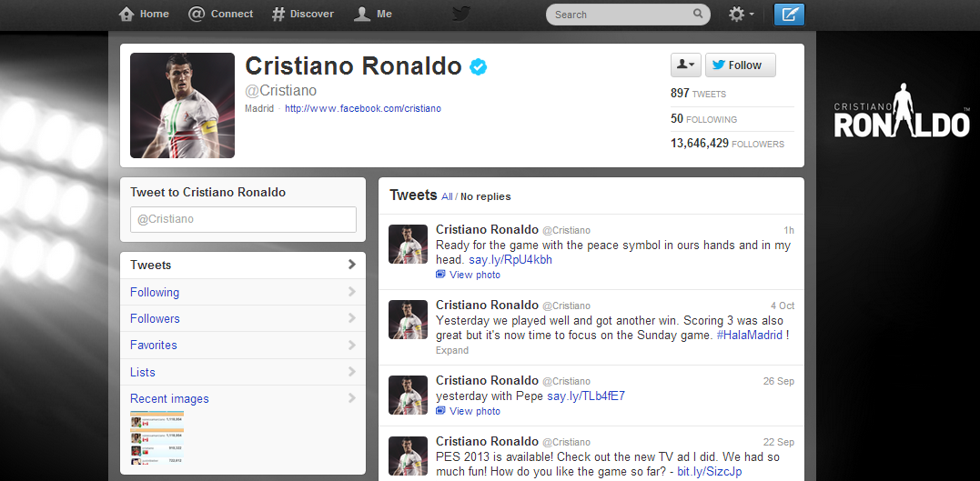Click the compose new tweet icon
This screenshot has height=481, width=980.
(x=789, y=15)
